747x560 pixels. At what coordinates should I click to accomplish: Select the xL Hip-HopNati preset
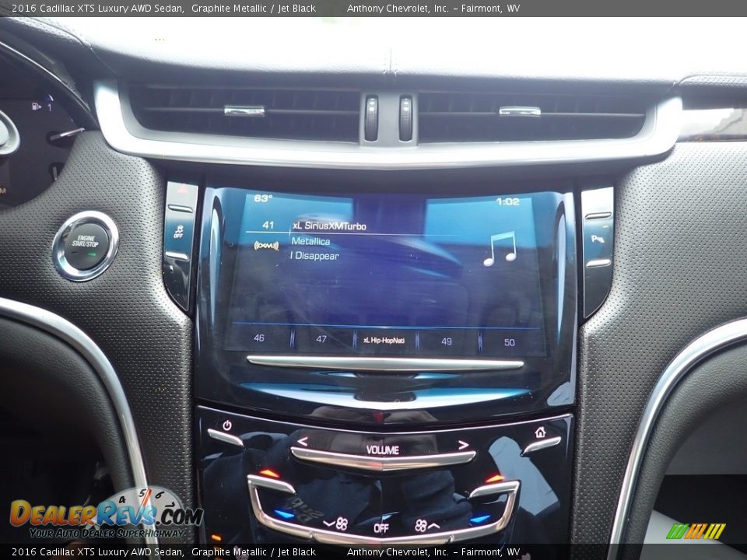[x=384, y=341]
